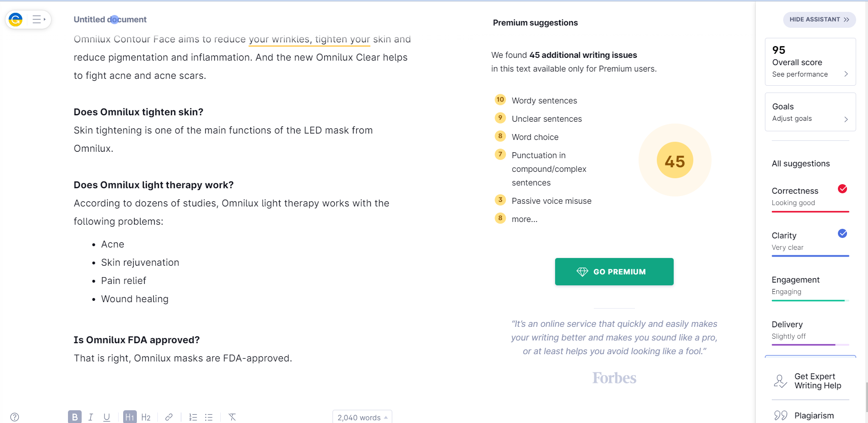The width and height of the screenshot is (868, 423).
Task: Click the GO PREMIUM button
Action: coord(614,272)
